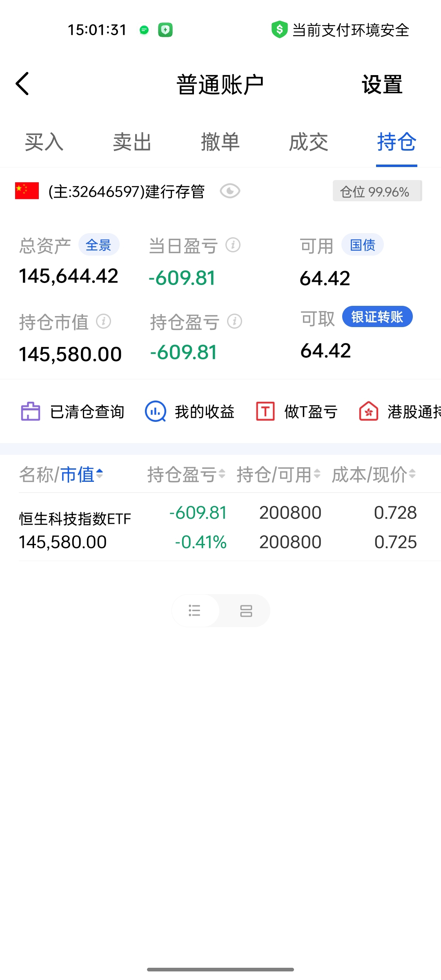Viewport: 441px width, 980px height.
Task: Tap the 港股通 house icon
Action: 369,411
